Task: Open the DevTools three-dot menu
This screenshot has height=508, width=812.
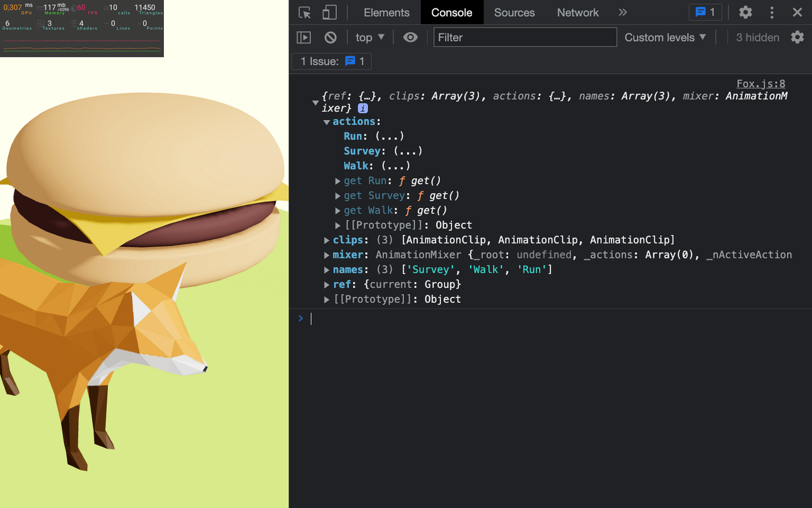Action: click(771, 12)
